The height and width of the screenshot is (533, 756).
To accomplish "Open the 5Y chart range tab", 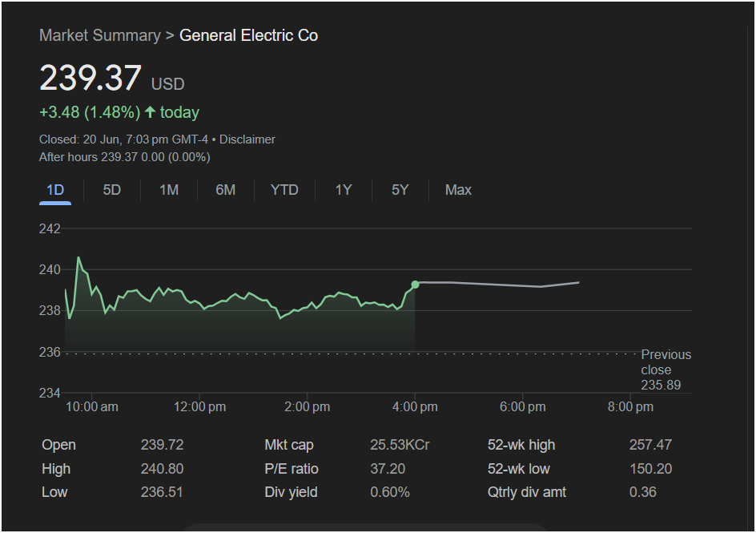I will pos(400,190).
